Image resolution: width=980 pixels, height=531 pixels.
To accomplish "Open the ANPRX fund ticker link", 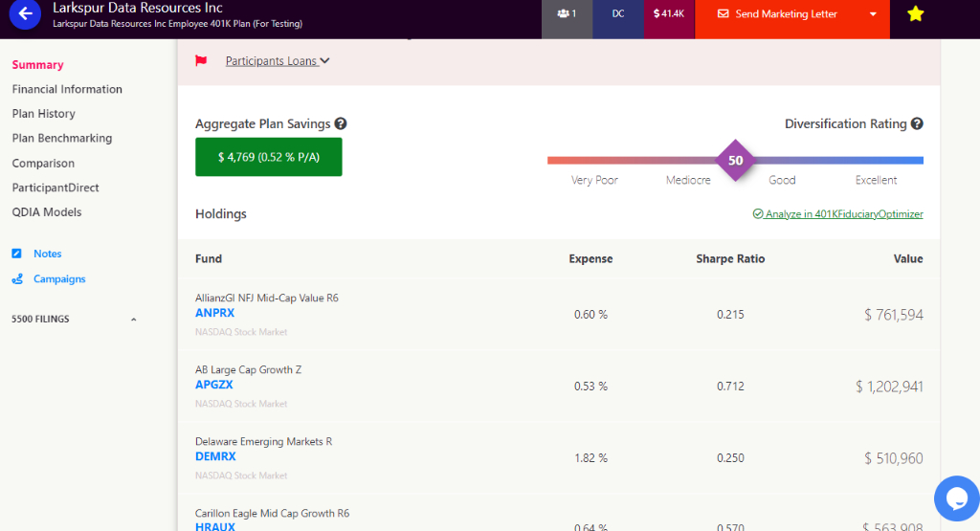I will click(x=214, y=313).
